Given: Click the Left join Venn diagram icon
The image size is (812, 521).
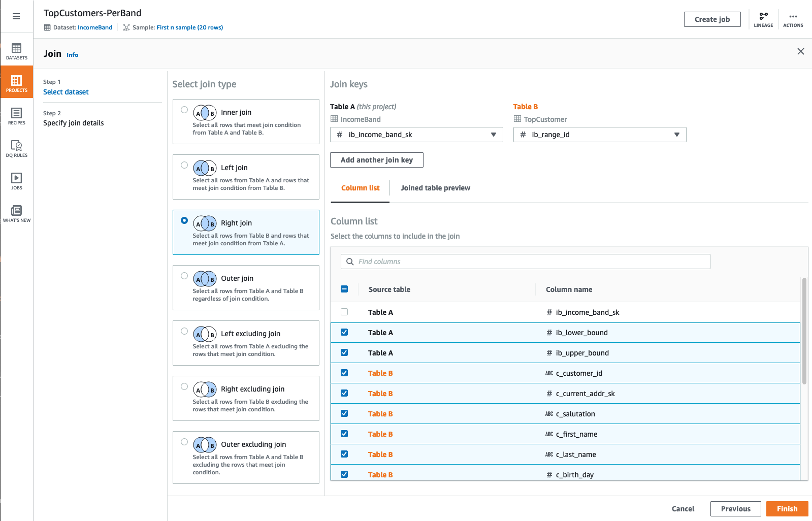Looking at the screenshot, I should pyautogui.click(x=205, y=168).
